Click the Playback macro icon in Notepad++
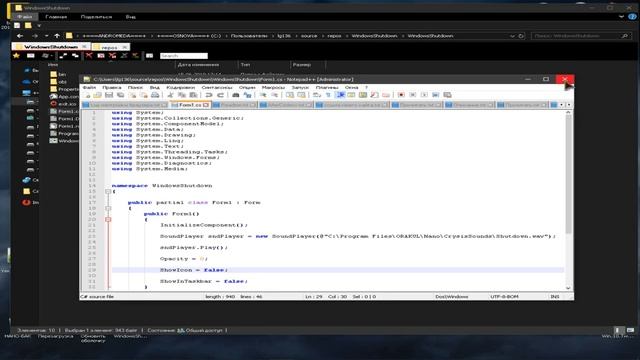Screen dimensions: 640x360 point(424,95)
